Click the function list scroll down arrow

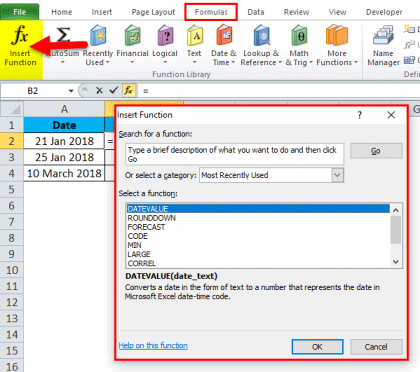tap(396, 262)
